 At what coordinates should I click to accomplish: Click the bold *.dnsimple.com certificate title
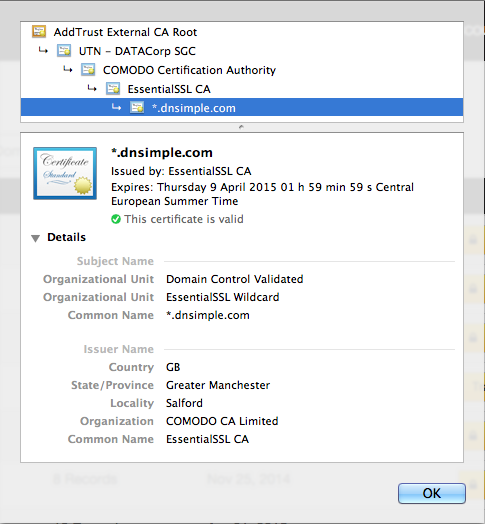(x=162, y=152)
